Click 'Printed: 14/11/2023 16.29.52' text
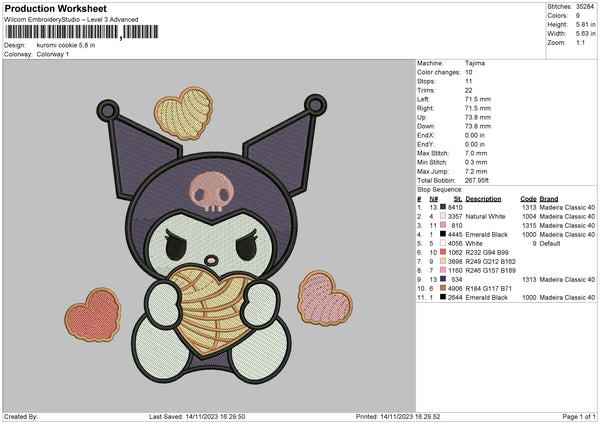The width and height of the screenshot is (600, 424). tap(398, 416)
